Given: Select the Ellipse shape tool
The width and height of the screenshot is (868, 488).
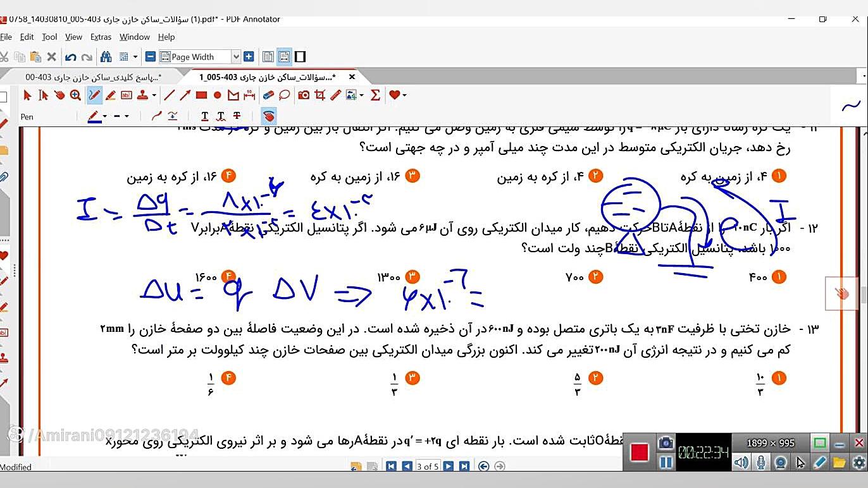Looking at the screenshot, I should [x=217, y=95].
